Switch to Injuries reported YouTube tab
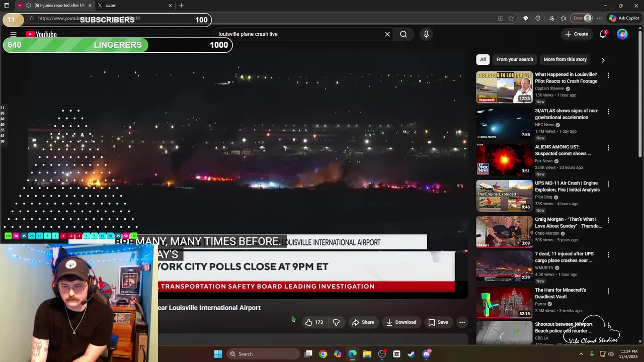This screenshot has height=362, width=644. (54, 6)
